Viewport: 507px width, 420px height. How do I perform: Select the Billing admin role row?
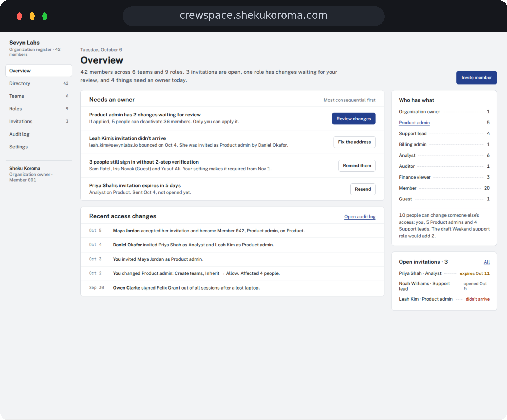[x=444, y=144]
